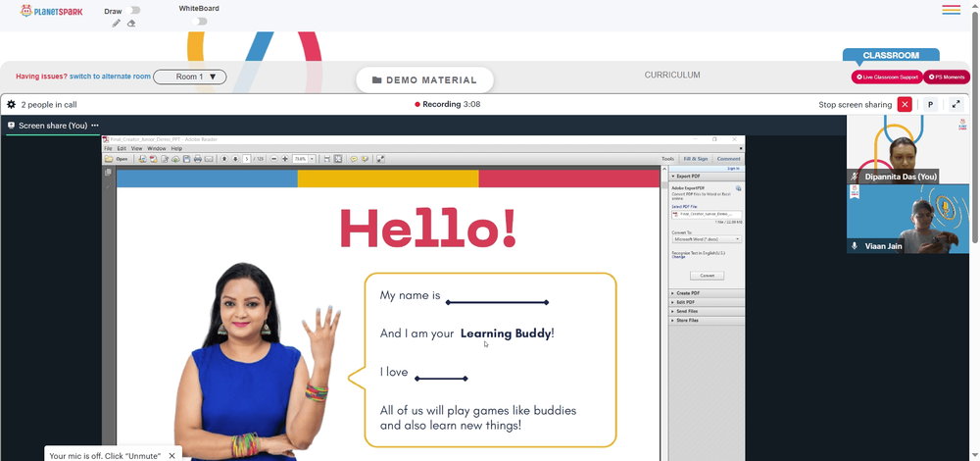Collapse the Export PDF section
This screenshot has height=461, width=980.
point(707,177)
